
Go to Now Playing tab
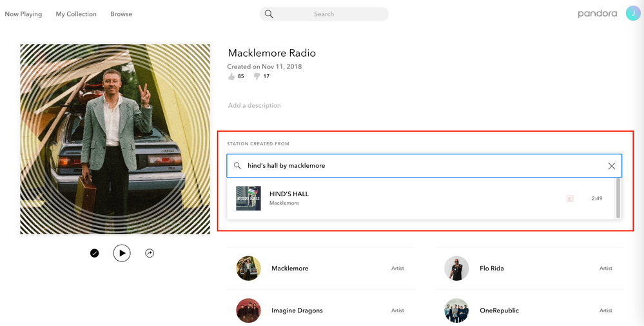[x=23, y=14]
